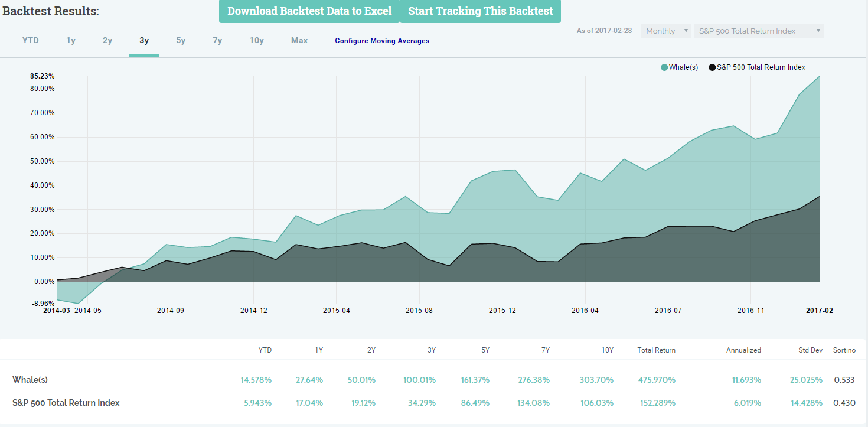The width and height of the screenshot is (868, 427).
Task: Click the Sortino column header
Action: (844, 350)
